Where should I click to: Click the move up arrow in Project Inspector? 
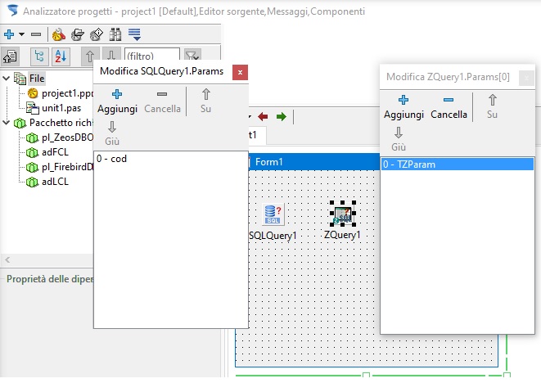90,56
